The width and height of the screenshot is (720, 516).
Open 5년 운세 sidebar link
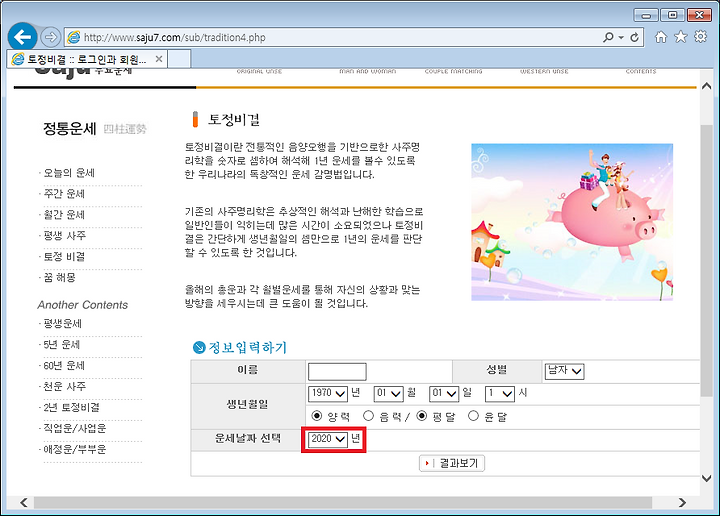tap(62, 345)
